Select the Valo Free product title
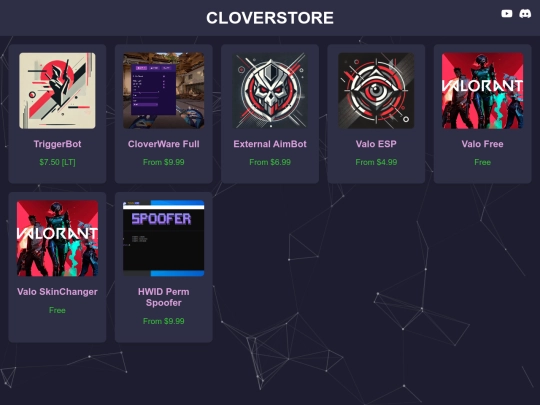 [x=482, y=144]
